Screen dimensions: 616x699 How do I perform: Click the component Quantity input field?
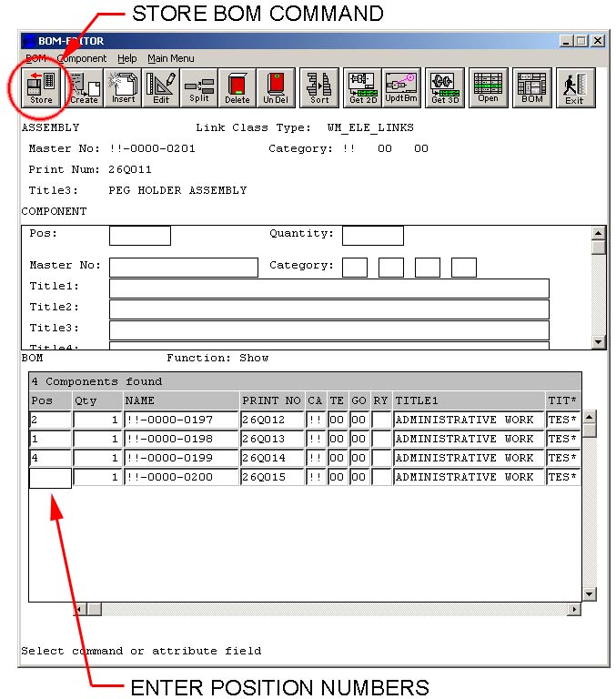coord(372,236)
